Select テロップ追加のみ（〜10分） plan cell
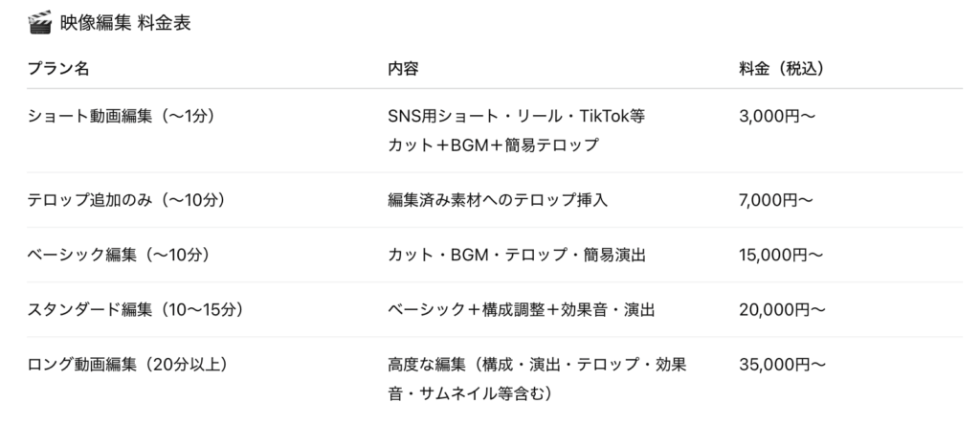 126,200
